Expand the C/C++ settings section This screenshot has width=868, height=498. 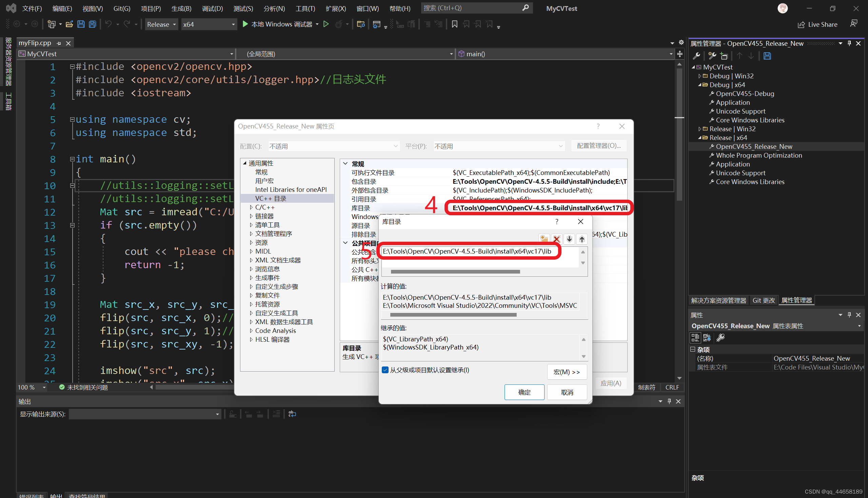point(251,207)
